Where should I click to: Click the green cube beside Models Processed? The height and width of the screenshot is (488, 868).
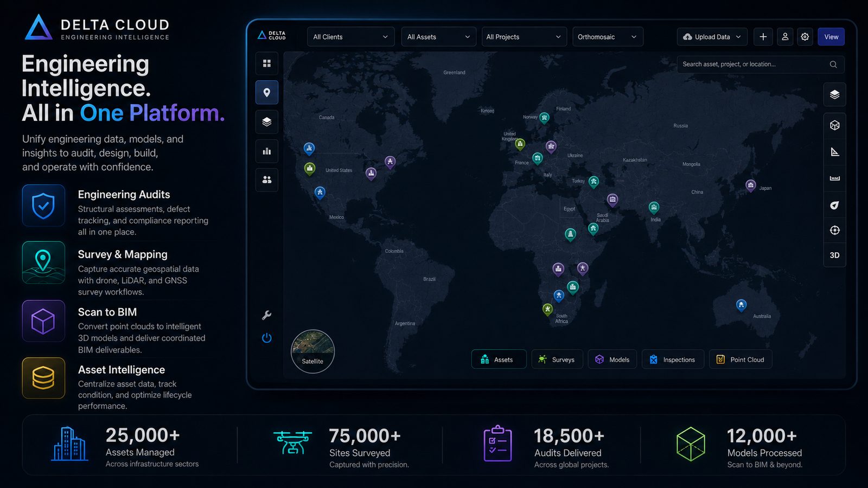pos(691,444)
